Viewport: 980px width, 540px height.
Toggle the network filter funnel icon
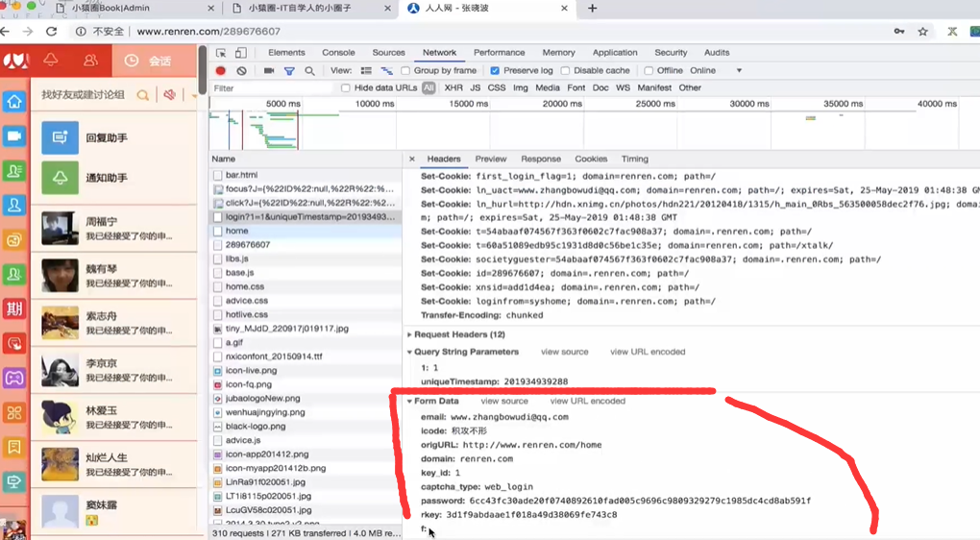289,71
